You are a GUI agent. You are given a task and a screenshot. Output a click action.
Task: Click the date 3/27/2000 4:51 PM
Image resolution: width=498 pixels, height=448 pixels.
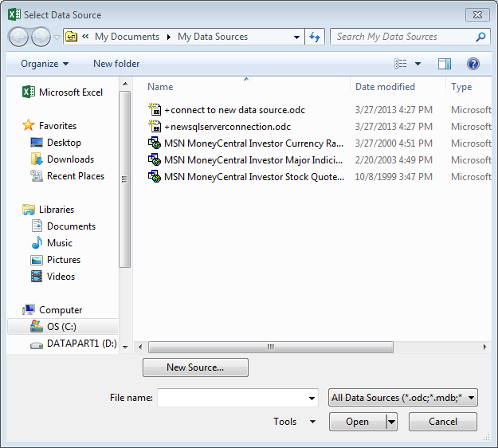394,143
